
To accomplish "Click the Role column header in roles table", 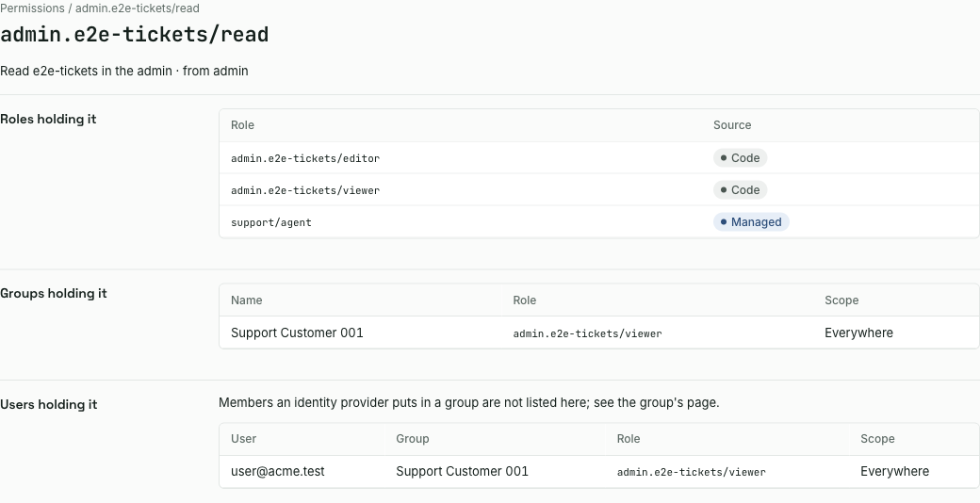I will [x=242, y=125].
